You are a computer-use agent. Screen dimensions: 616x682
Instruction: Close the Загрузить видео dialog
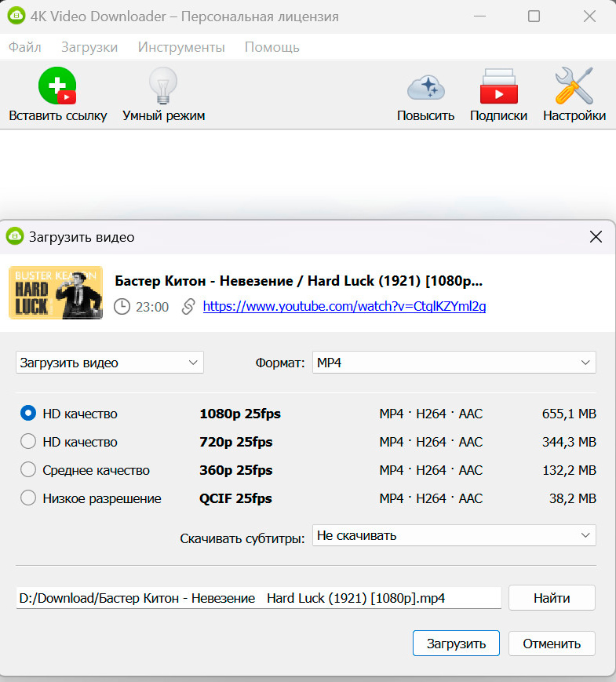pos(596,236)
